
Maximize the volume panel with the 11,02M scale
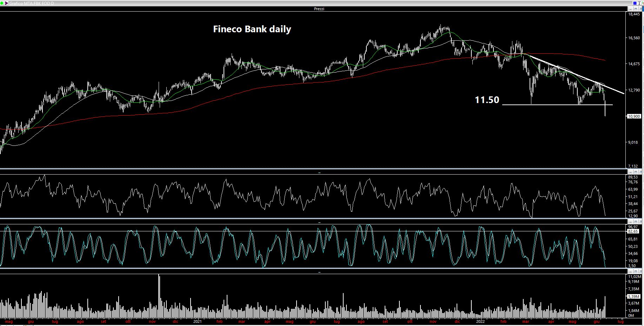(636, 271)
